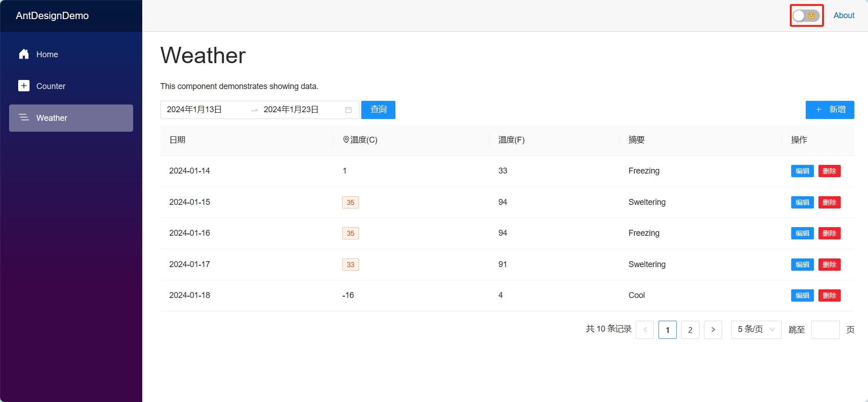Delete the 2024-01-14 row
Screen dimensions: 868x402
point(829,171)
